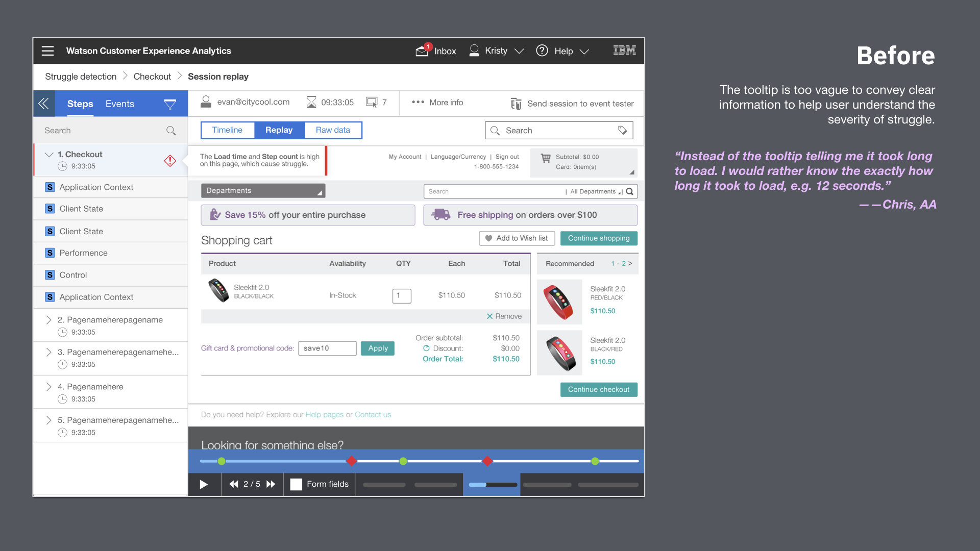Viewport: 980px width, 551px height.
Task: Click the Performence step S icon
Action: coord(50,253)
